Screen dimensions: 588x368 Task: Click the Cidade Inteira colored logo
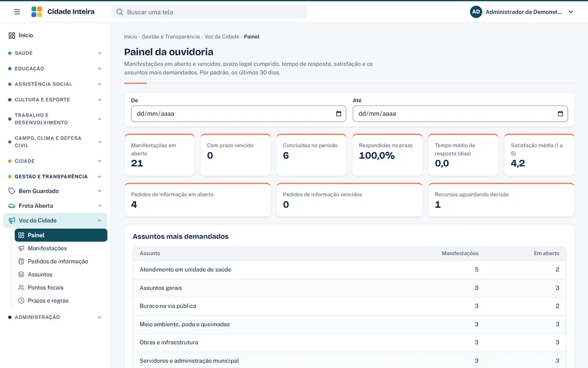pyautogui.click(x=37, y=12)
